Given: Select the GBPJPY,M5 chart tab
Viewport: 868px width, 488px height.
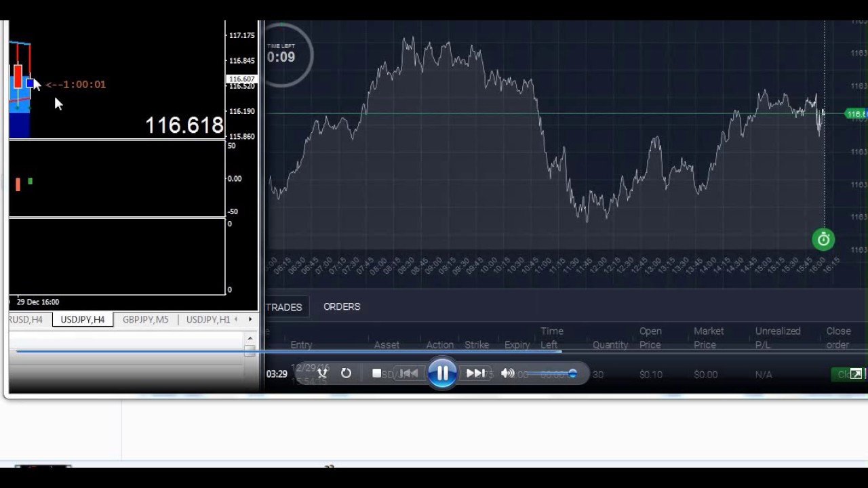Looking at the screenshot, I should (145, 319).
